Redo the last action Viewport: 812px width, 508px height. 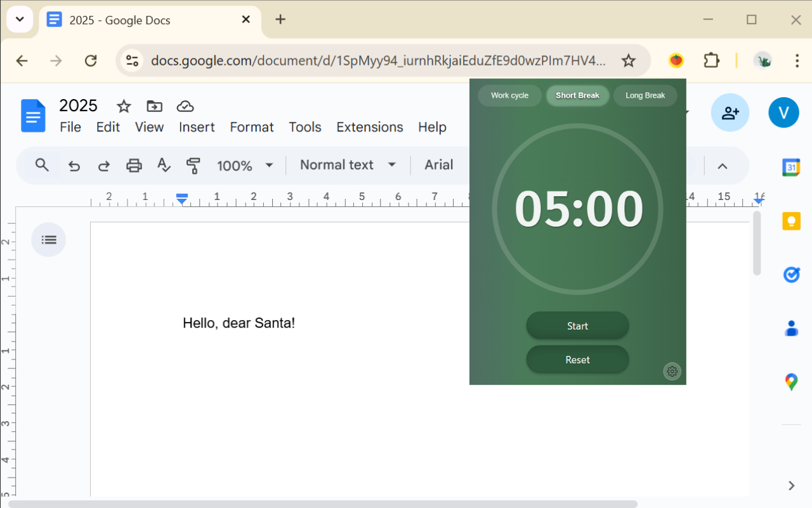point(104,166)
